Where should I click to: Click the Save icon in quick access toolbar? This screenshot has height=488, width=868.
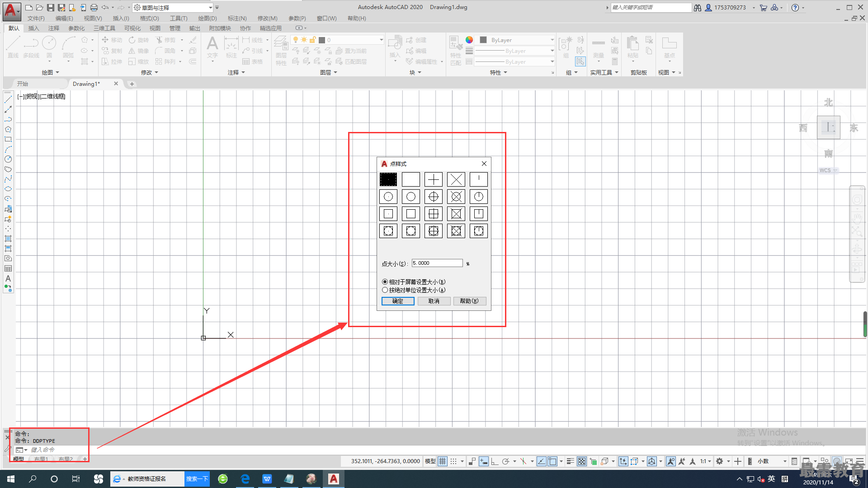(51, 8)
